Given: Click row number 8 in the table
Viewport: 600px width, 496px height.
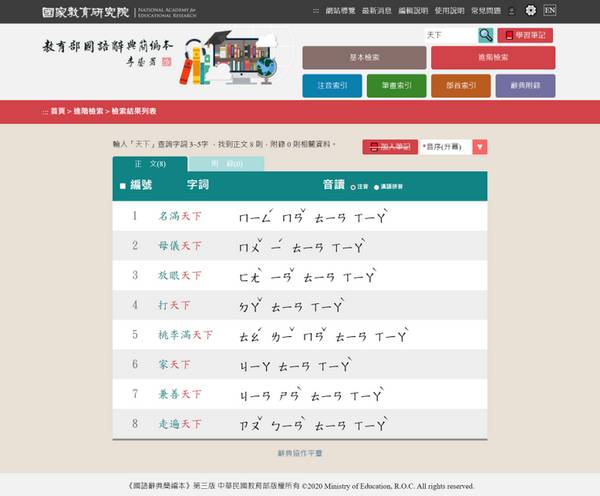Looking at the screenshot, I should [135, 424].
